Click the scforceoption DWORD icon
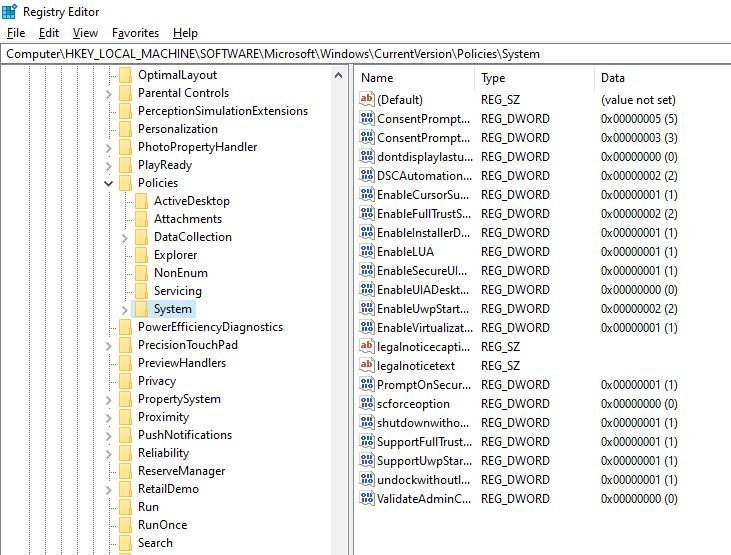Viewport: 731px width, 555px height. pyautogui.click(x=367, y=403)
